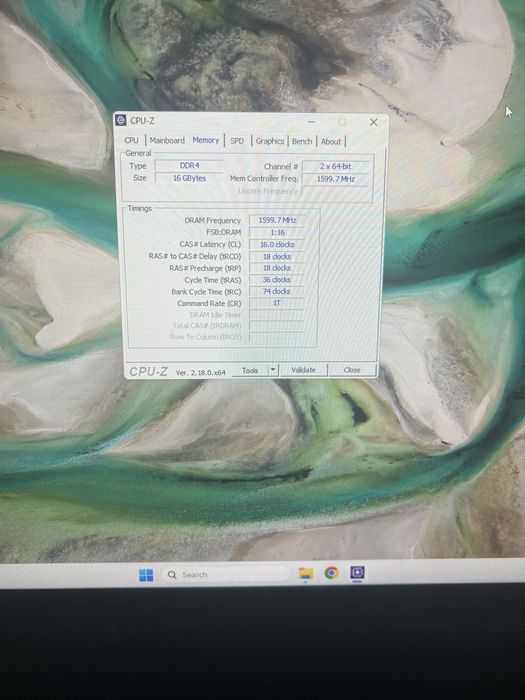Viewport: 525px width, 700px height.
Task: Close the CPU-Z window with X
Action: coord(374,122)
